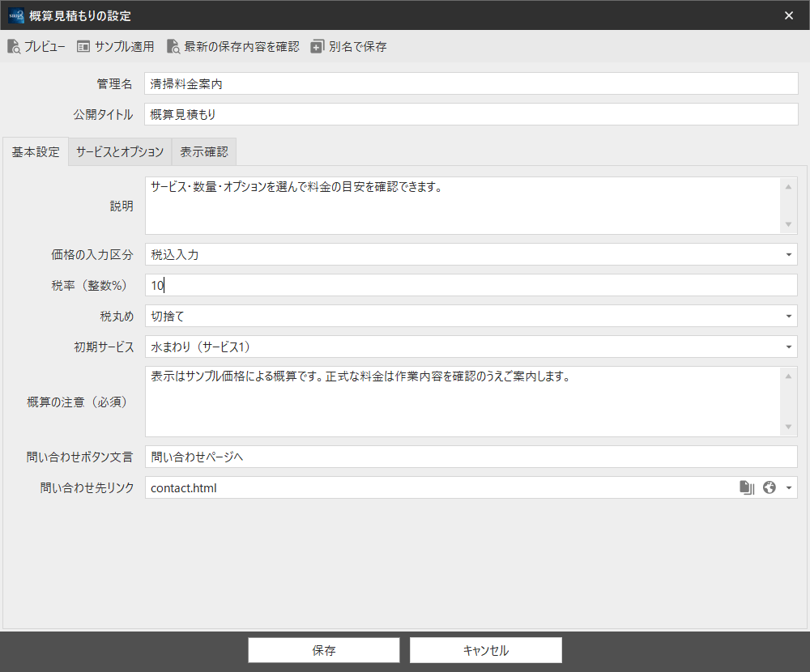Click the 説明 scrollbar down arrow

pos(788,224)
